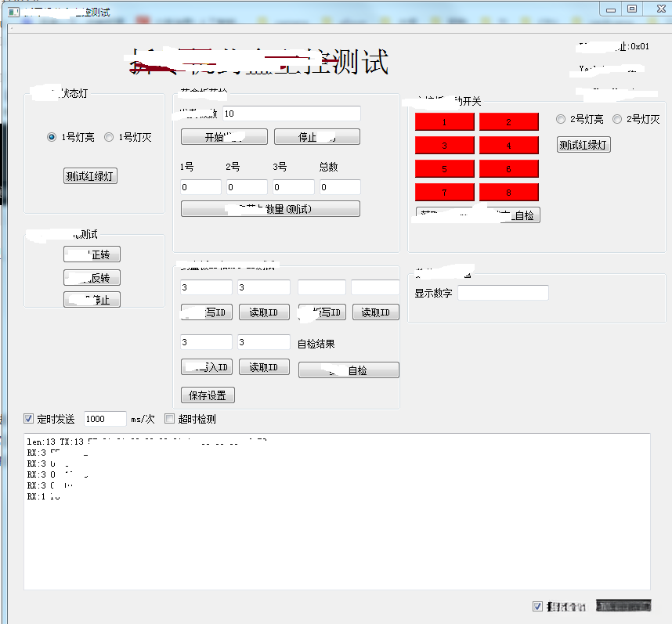Click the 保存设置 button
672x624 pixels.
click(208, 395)
